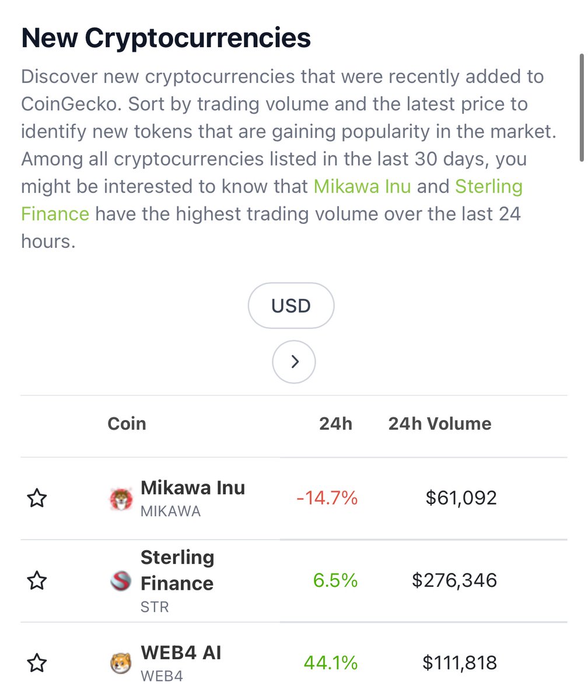Click the vertical scrollbar thumb
This screenshot has width=588, height=700.
(x=582, y=107)
